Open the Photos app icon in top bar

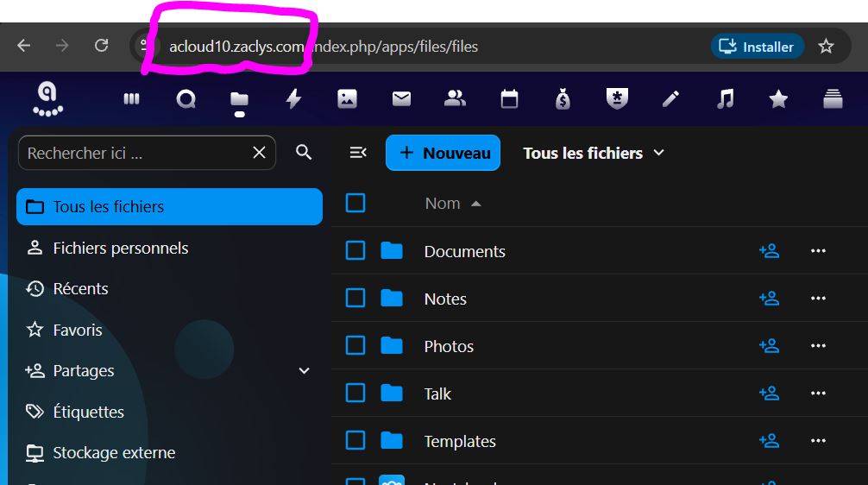347,99
